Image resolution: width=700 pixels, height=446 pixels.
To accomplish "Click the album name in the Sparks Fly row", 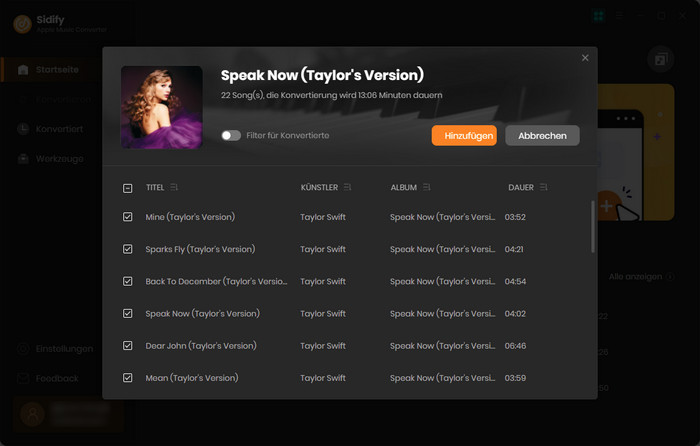I will coord(442,249).
